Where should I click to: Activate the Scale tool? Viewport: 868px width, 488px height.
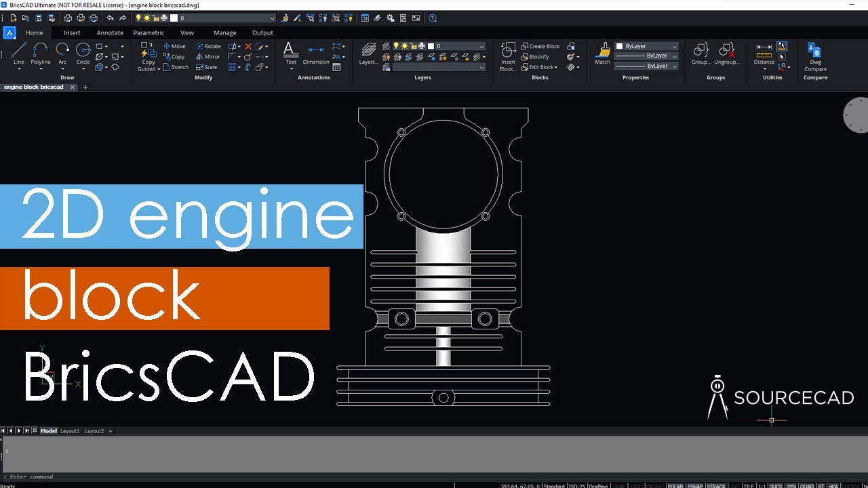(207, 67)
